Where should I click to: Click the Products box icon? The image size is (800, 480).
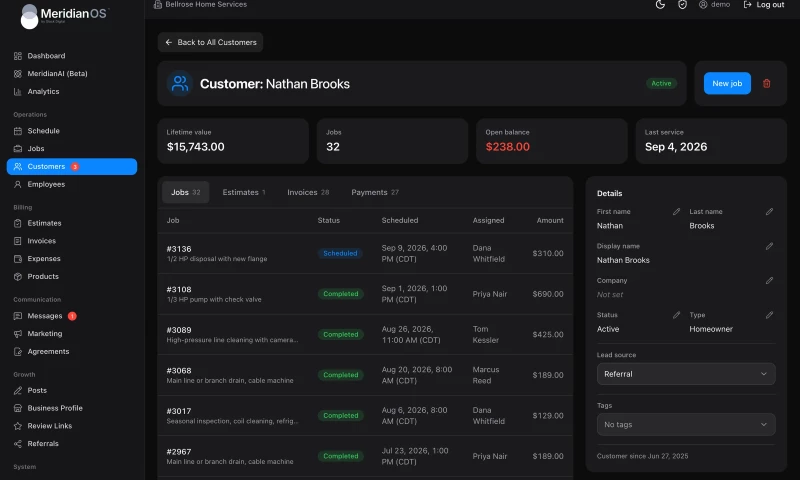click(18, 276)
